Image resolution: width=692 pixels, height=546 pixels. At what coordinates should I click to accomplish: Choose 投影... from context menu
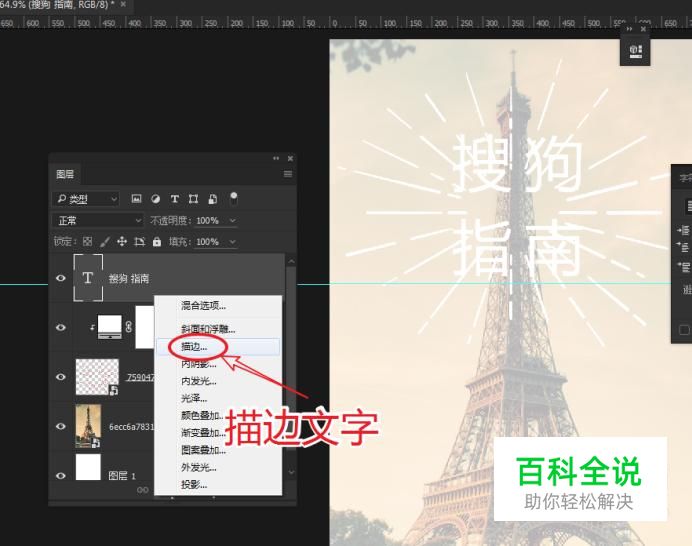218,485
